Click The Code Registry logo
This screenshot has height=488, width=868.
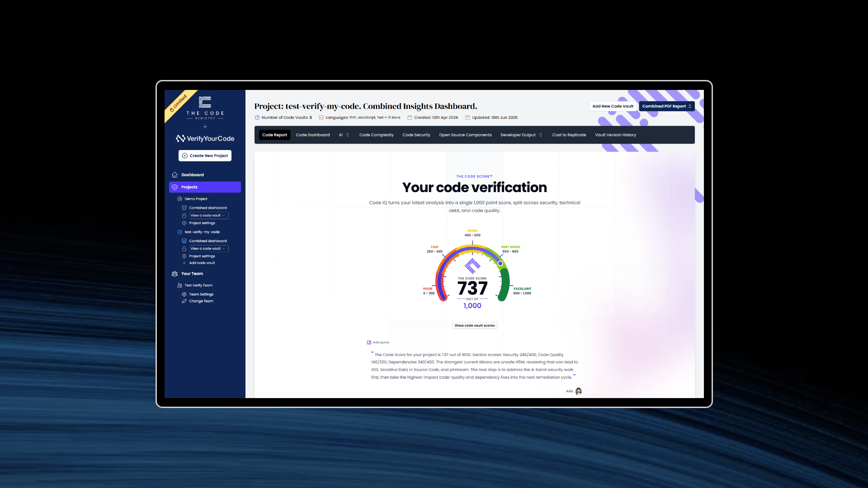205,108
